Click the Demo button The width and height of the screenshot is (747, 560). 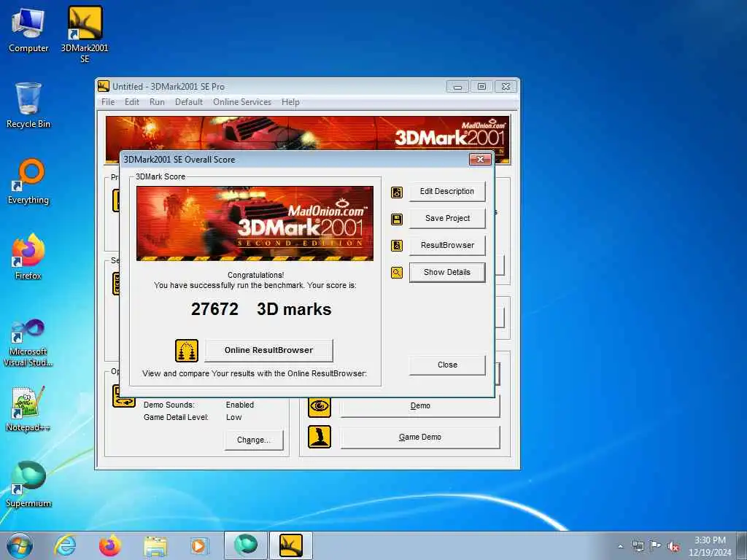[x=420, y=406]
